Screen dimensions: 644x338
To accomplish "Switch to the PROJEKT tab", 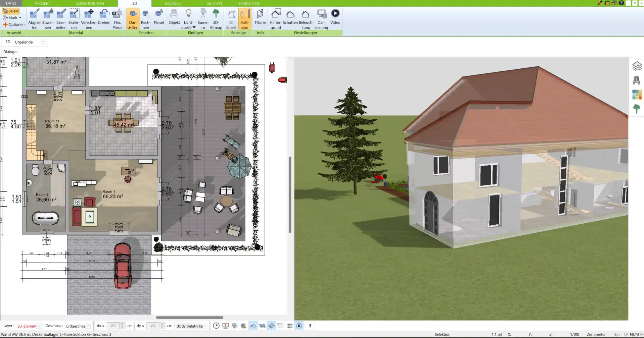I will tap(43, 3).
